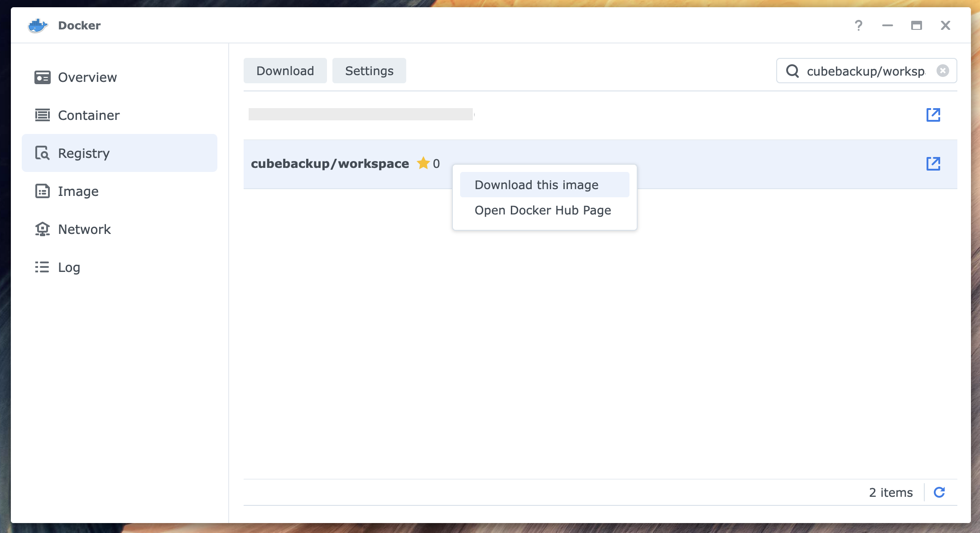Viewport: 980px width, 533px height.
Task: Go to the Container section
Action: pos(120,115)
